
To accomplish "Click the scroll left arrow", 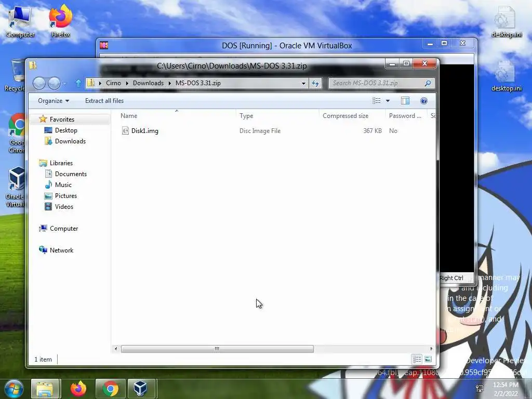I will click(116, 349).
